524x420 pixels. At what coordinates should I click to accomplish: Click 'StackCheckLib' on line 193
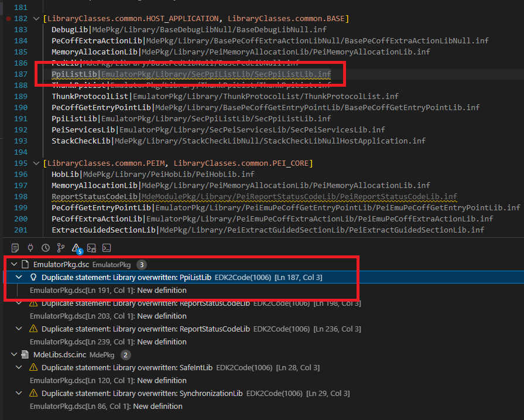(x=81, y=141)
